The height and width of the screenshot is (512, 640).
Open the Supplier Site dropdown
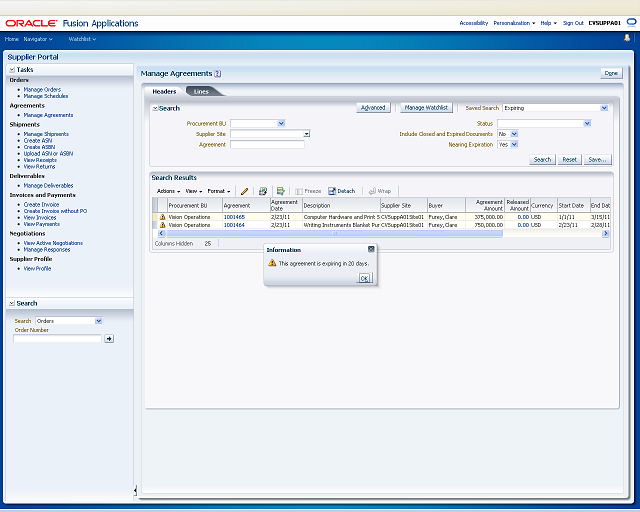[x=307, y=134]
